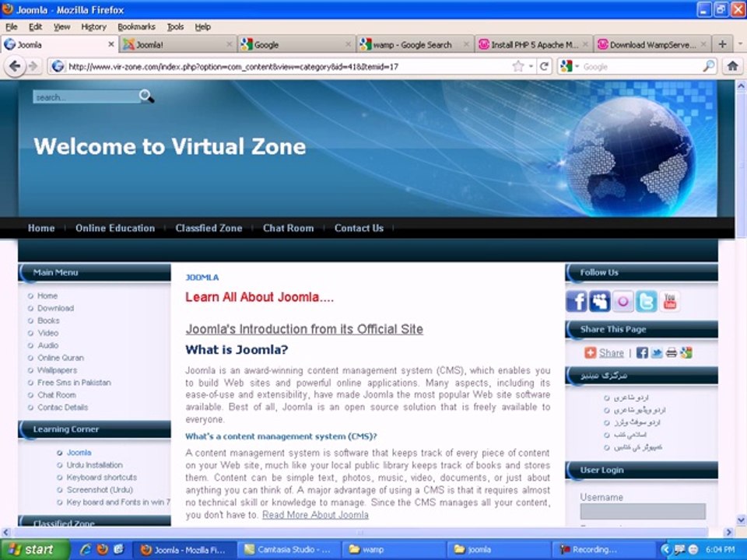The height and width of the screenshot is (560, 747).
Task: Click the Firefox Home icon
Action: [733, 66]
